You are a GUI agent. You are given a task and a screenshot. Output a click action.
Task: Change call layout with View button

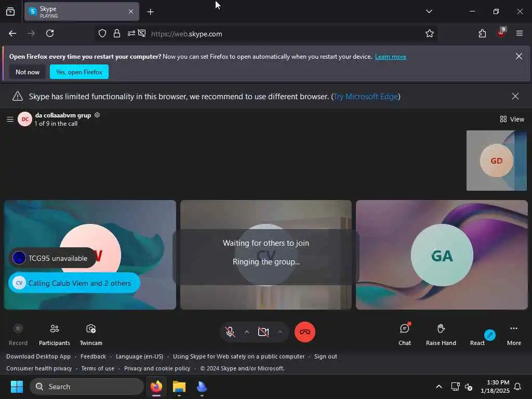coord(512,119)
